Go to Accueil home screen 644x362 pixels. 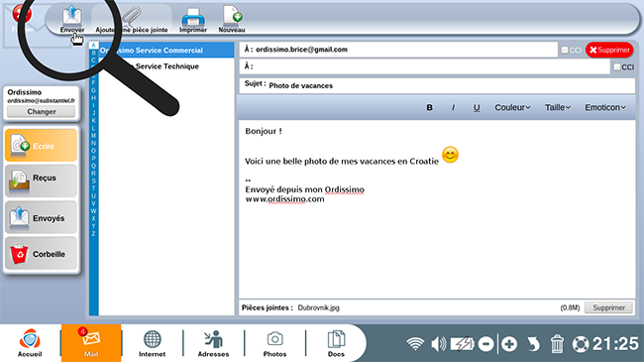[x=30, y=343]
